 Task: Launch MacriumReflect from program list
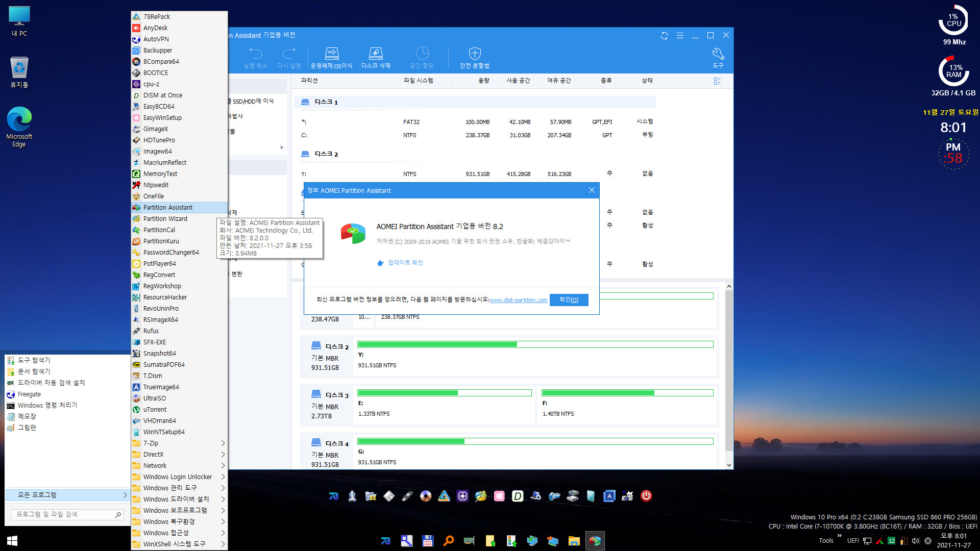(179, 163)
